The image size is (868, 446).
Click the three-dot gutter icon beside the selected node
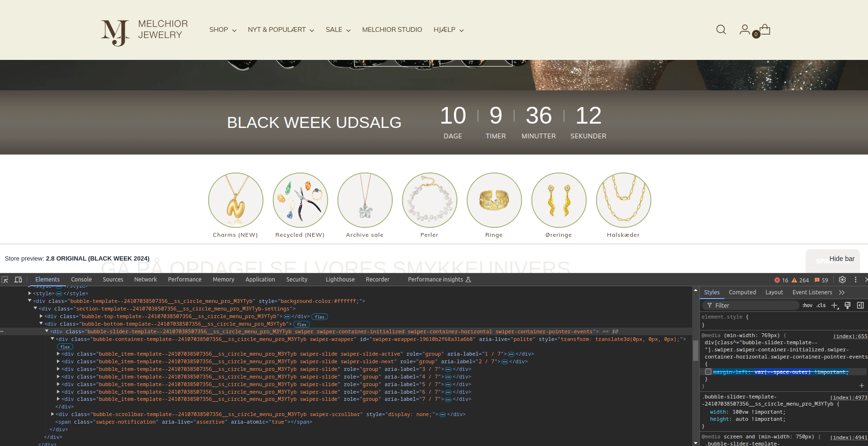(x=2, y=331)
